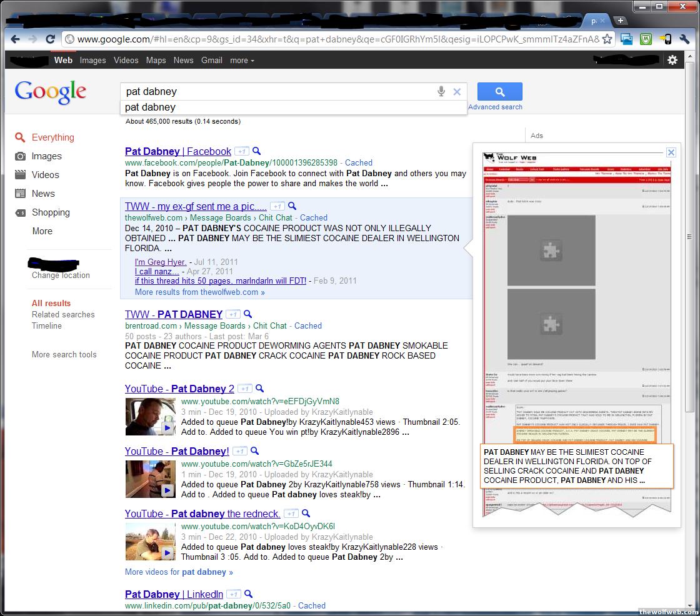This screenshot has width=700, height=616.
Task: Toggle the +1 button on the LinkedIn result
Action: pyautogui.click(x=234, y=594)
